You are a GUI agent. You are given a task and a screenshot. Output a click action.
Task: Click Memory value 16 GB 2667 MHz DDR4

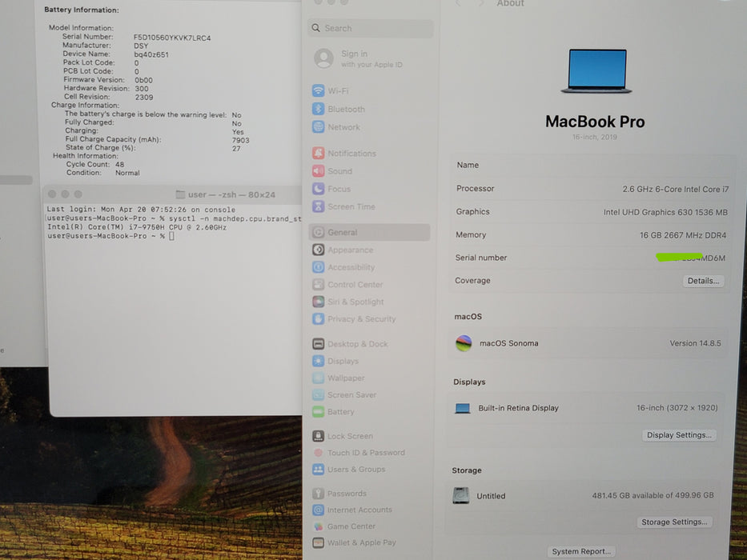coord(683,234)
